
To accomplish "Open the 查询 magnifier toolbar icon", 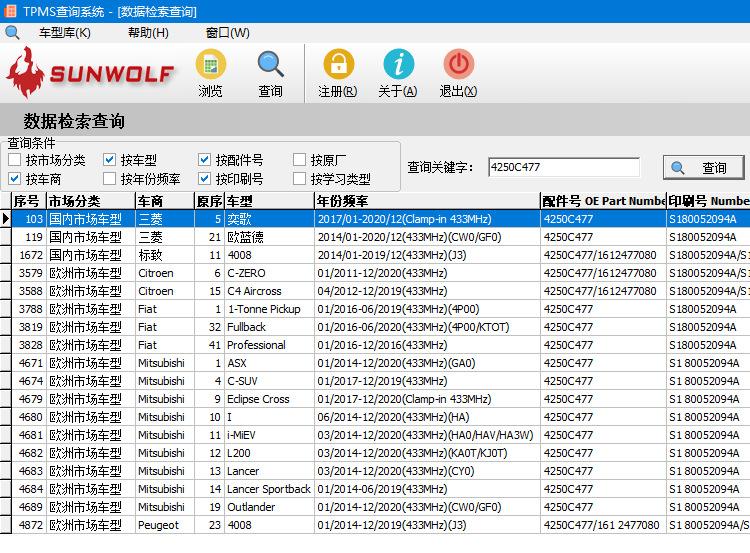I will (x=270, y=66).
